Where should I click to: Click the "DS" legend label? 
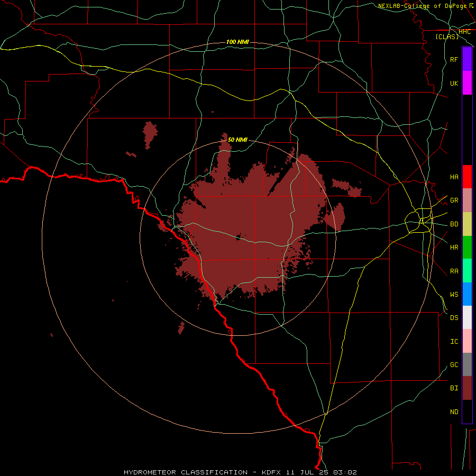(454, 318)
